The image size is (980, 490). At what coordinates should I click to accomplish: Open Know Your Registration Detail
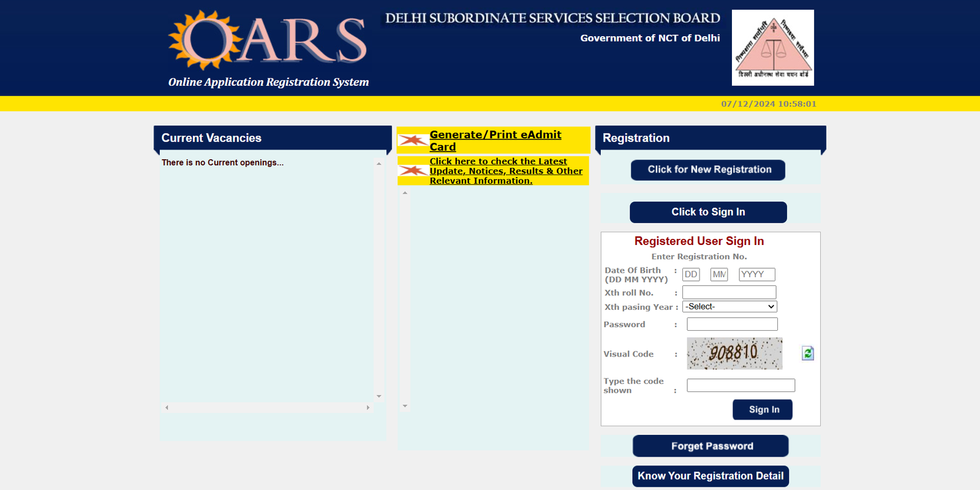710,476
